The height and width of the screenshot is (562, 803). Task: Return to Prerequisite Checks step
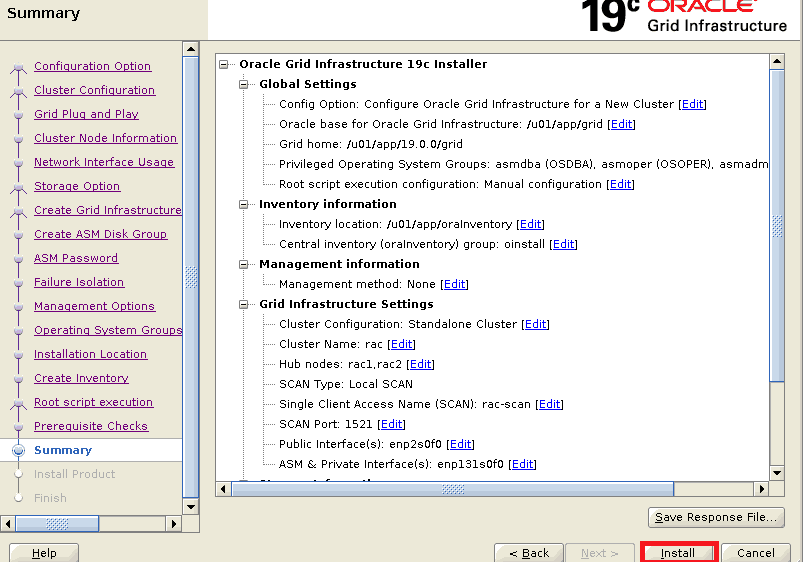[x=91, y=426]
